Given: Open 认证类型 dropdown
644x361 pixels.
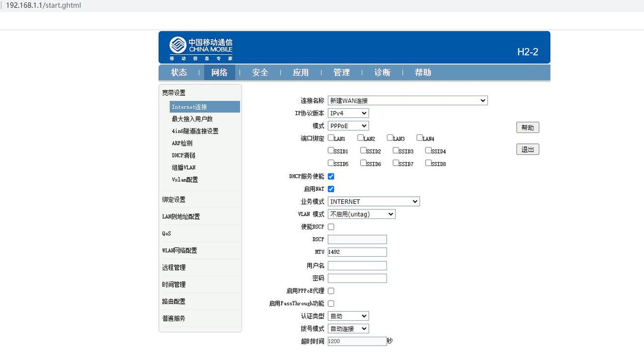Looking at the screenshot, I should [348, 316].
